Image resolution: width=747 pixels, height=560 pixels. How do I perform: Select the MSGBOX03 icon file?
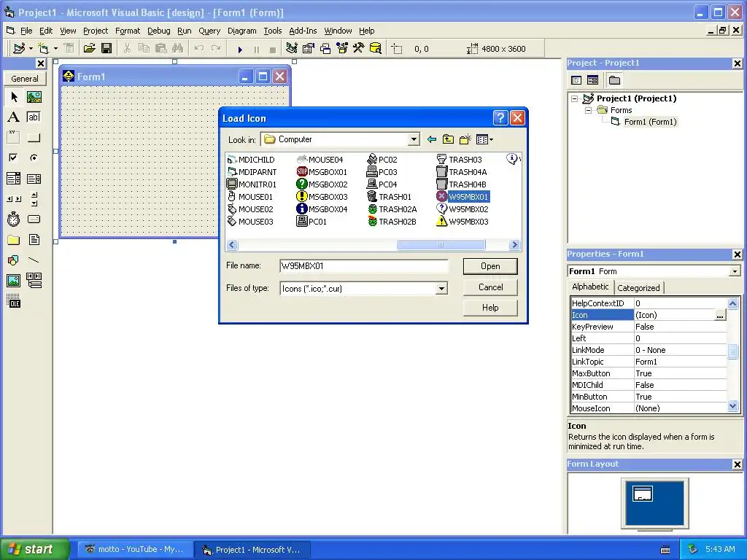[322, 197]
